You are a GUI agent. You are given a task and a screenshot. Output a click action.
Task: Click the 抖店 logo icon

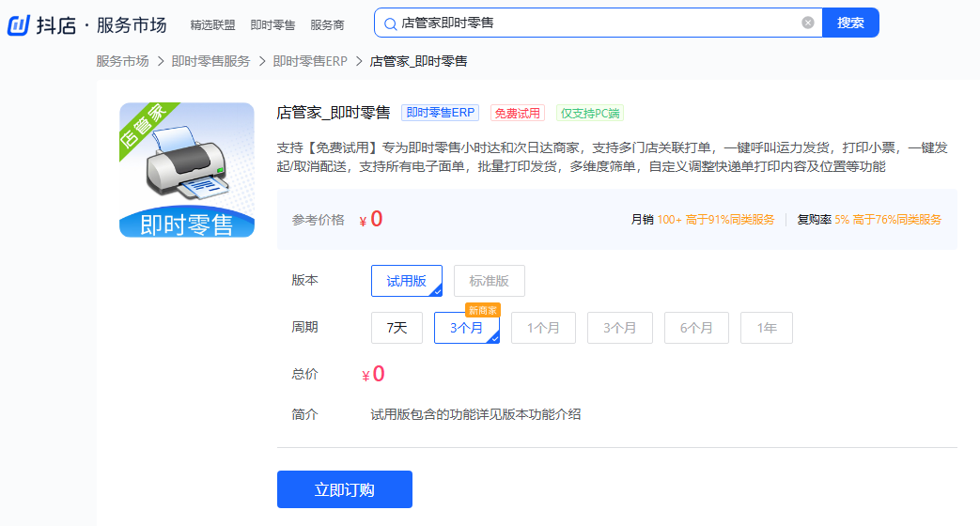[19, 24]
